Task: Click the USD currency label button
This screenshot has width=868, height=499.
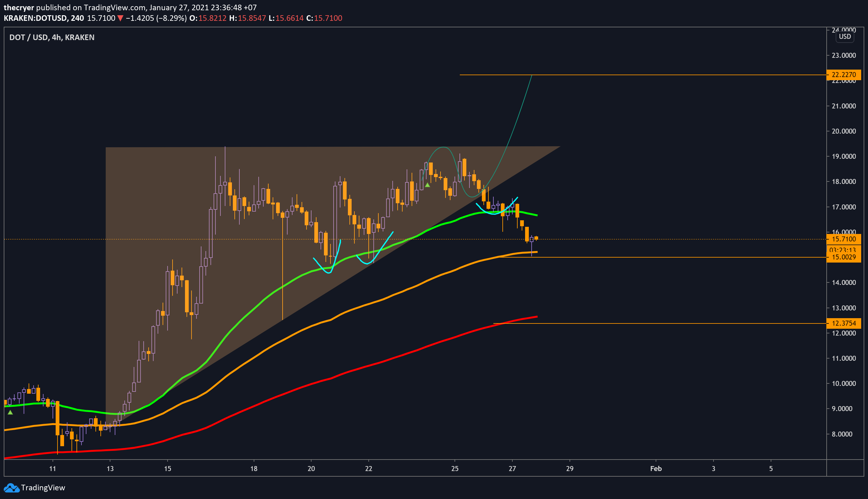Action: [845, 37]
